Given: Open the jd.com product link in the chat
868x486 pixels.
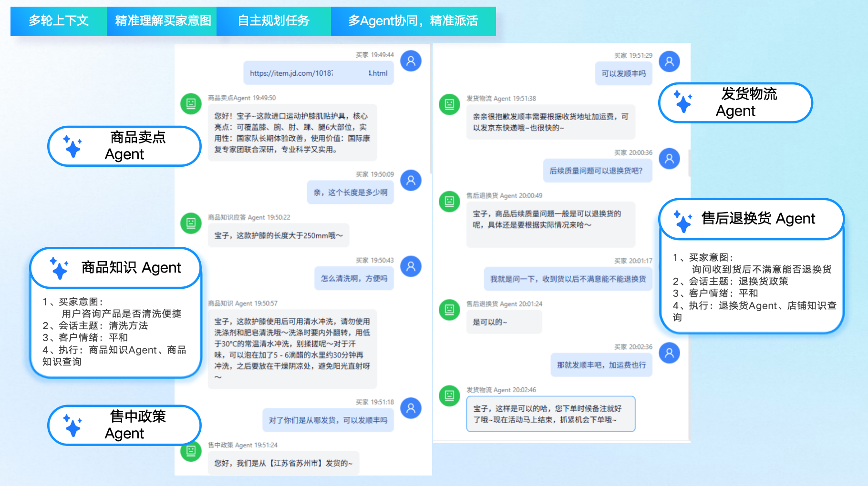Looking at the screenshot, I should 318,73.
